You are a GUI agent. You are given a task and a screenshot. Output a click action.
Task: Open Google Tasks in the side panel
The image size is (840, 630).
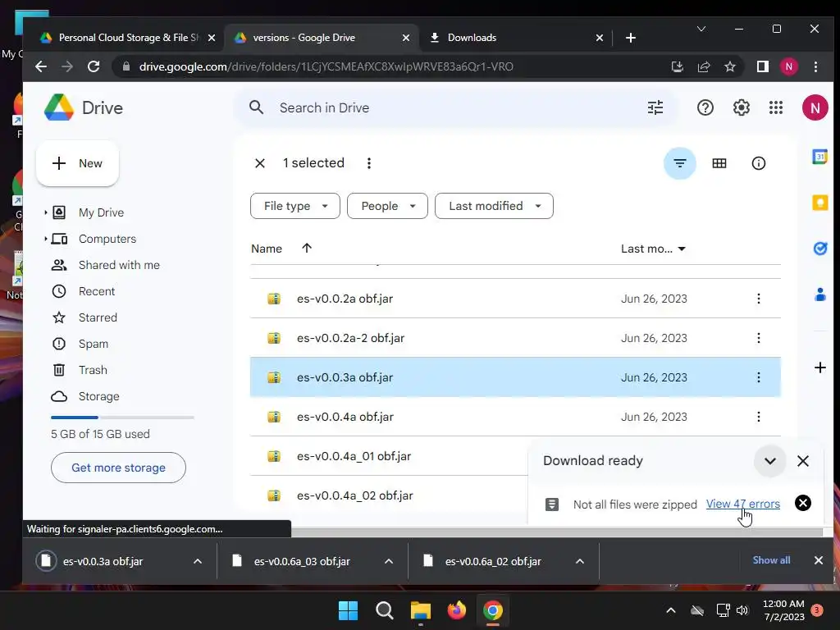click(819, 249)
